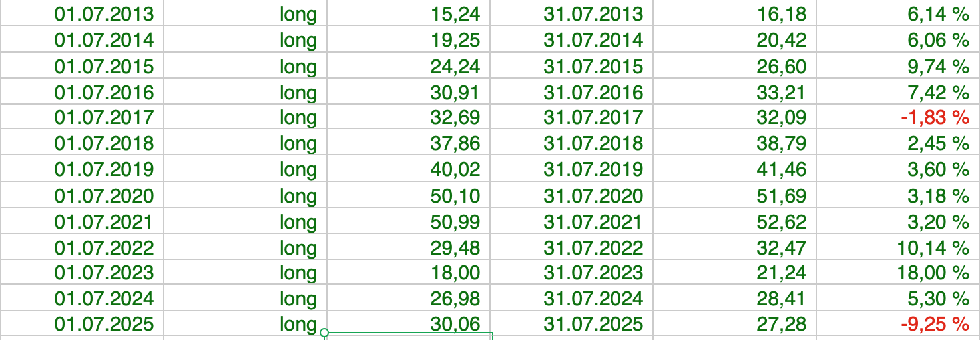This screenshot has height=340, width=980.
Task: Click the 9,74 % return cell
Action: (938, 67)
